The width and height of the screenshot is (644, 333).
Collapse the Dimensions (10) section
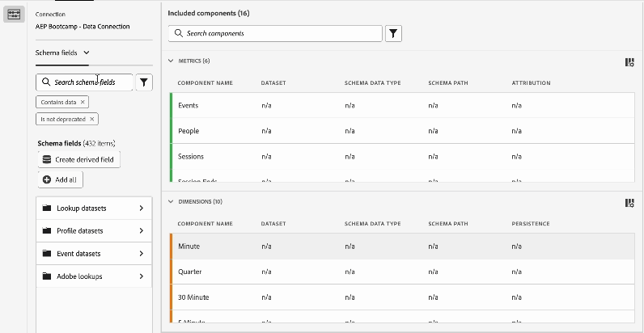pyautogui.click(x=171, y=202)
